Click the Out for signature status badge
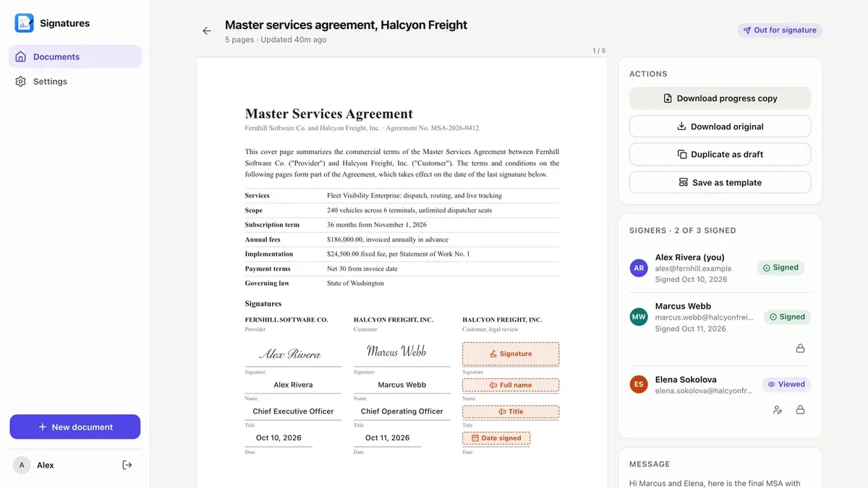 [x=780, y=30]
